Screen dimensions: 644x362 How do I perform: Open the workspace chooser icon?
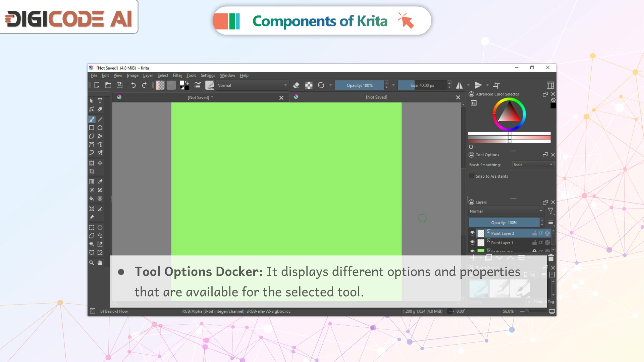point(550,85)
